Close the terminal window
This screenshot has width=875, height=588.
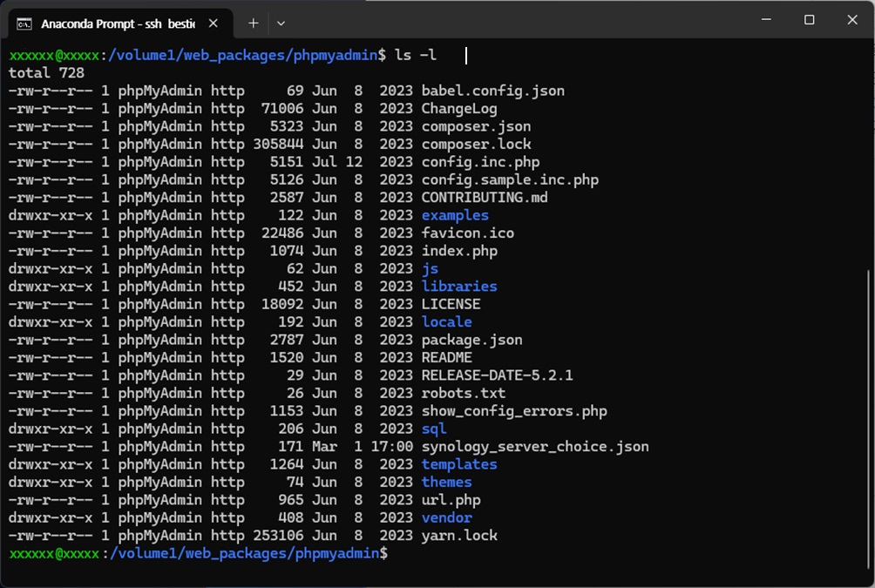[851, 20]
